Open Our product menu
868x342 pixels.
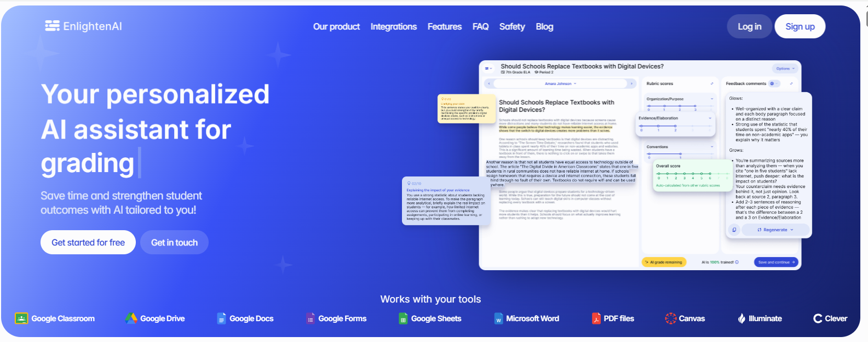tap(336, 26)
